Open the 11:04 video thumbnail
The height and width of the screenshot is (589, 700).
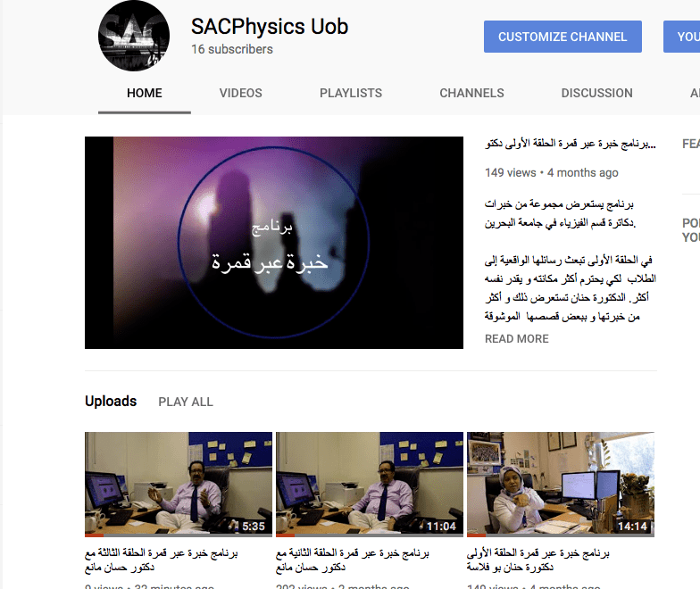click(x=370, y=484)
